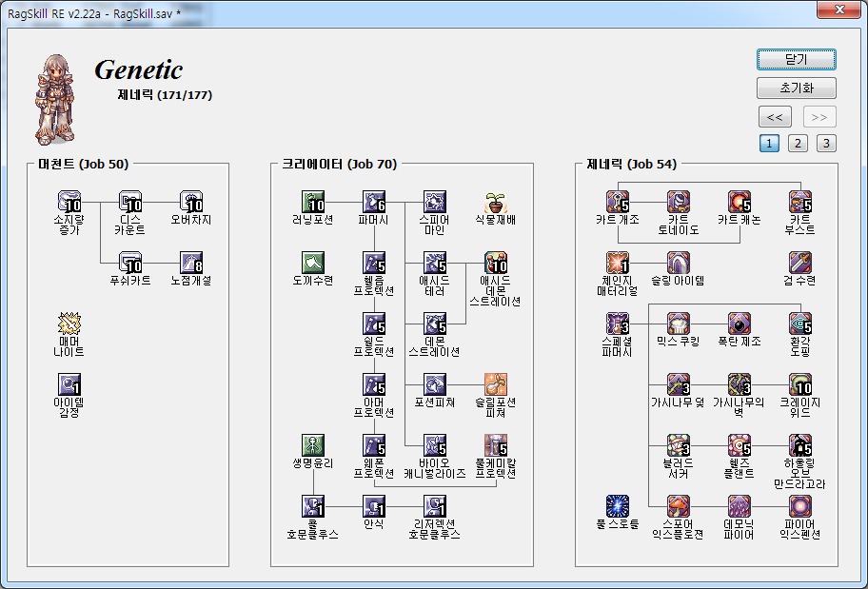Choose the 바이오 캐니벌라이즈 skill icon
The width and height of the screenshot is (868, 589).
click(435, 445)
